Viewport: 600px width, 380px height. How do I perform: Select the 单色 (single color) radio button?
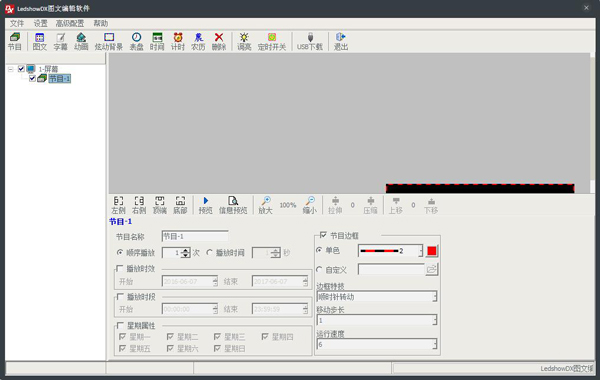(x=319, y=250)
